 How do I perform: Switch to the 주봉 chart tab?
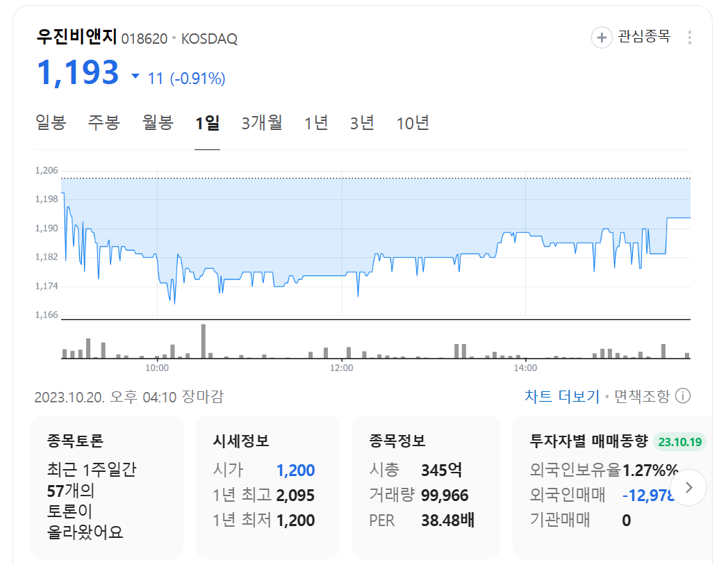(x=104, y=122)
